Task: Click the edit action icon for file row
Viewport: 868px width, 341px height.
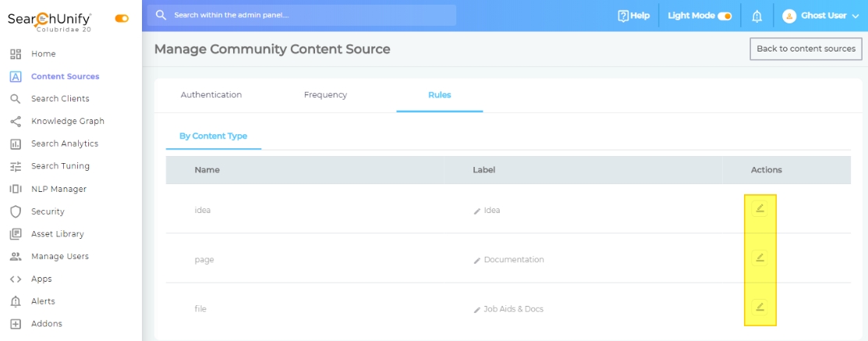Action: 760,307
